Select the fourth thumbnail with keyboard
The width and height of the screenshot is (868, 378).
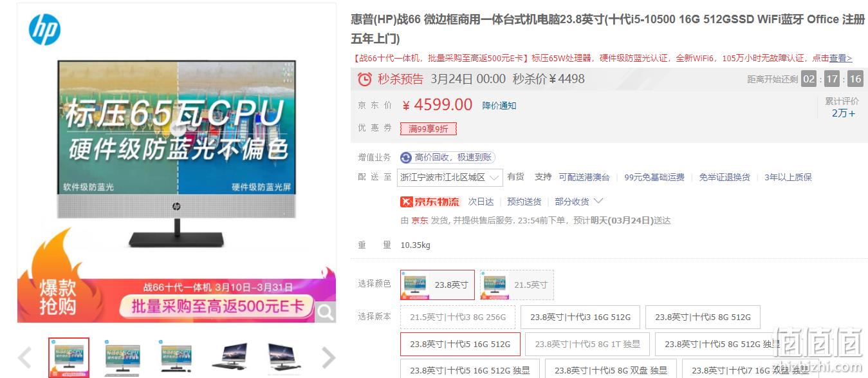click(x=230, y=357)
